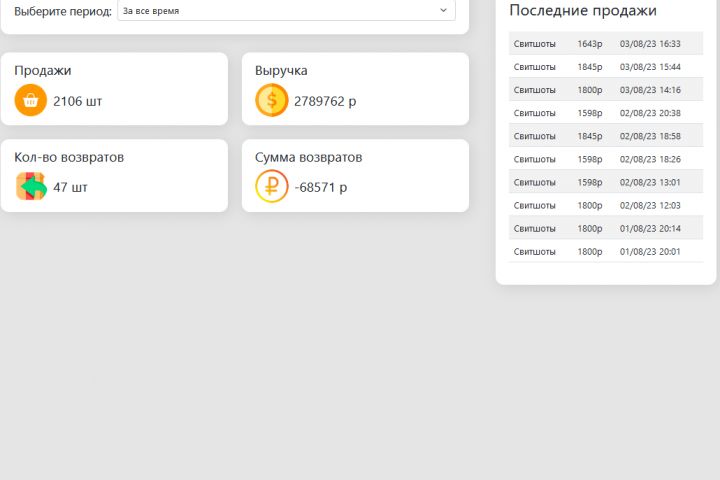
Task: Select the sale row dated 02/08/23 20:38
Action: tap(606, 113)
